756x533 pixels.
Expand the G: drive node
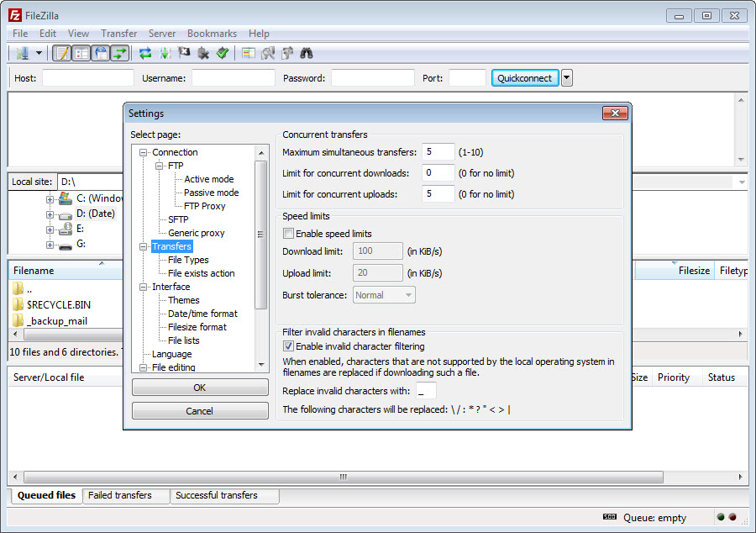coord(50,245)
